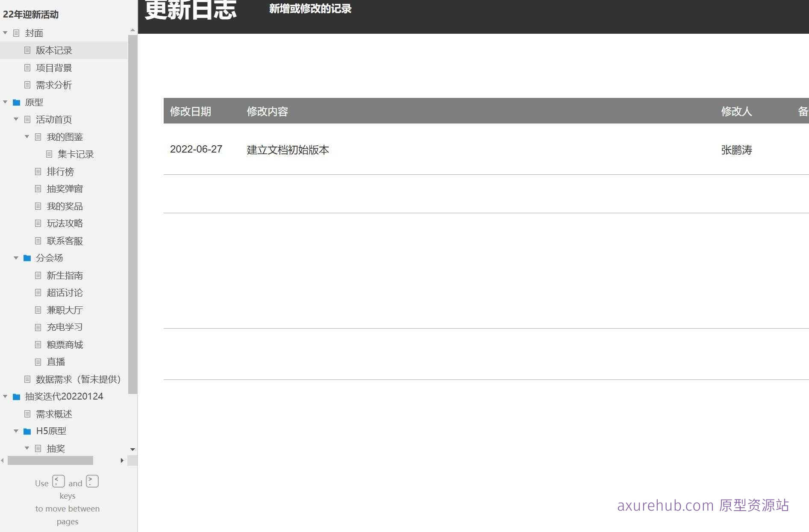Click the sitemap scroll up arrow

pos(132,30)
